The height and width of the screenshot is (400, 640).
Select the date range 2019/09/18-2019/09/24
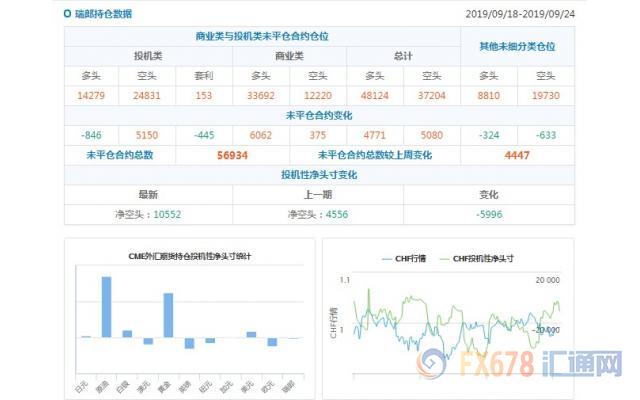pos(520,14)
